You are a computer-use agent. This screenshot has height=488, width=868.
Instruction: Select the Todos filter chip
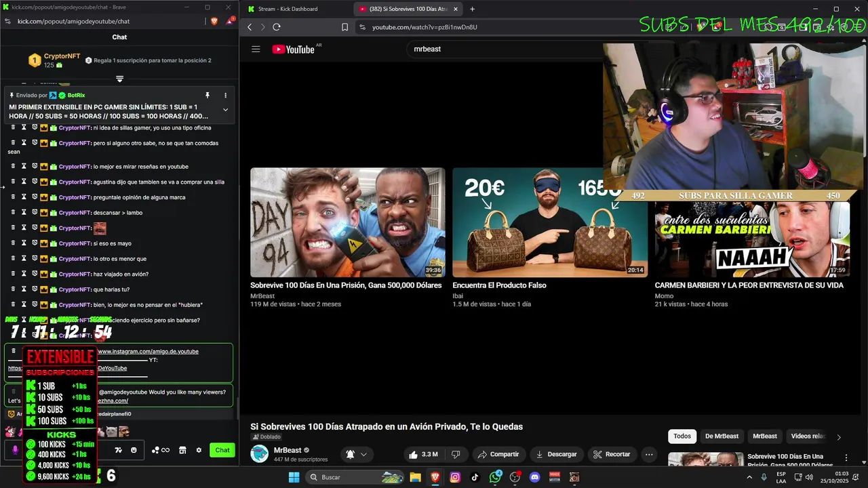coord(682,436)
